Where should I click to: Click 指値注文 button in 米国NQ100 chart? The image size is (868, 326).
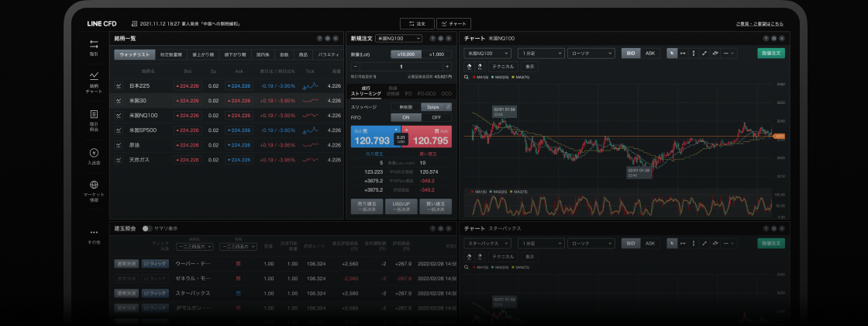click(771, 54)
